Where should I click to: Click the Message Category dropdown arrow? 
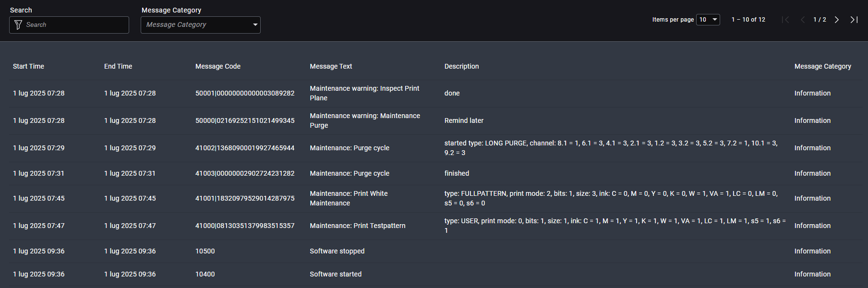255,25
